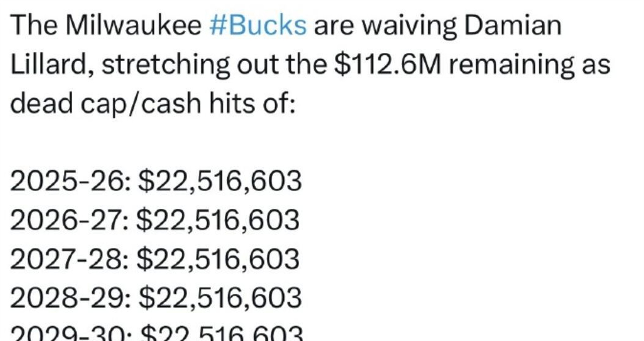644x341 pixels.
Task: Select the 2025-26 season label
Action: 70,181
